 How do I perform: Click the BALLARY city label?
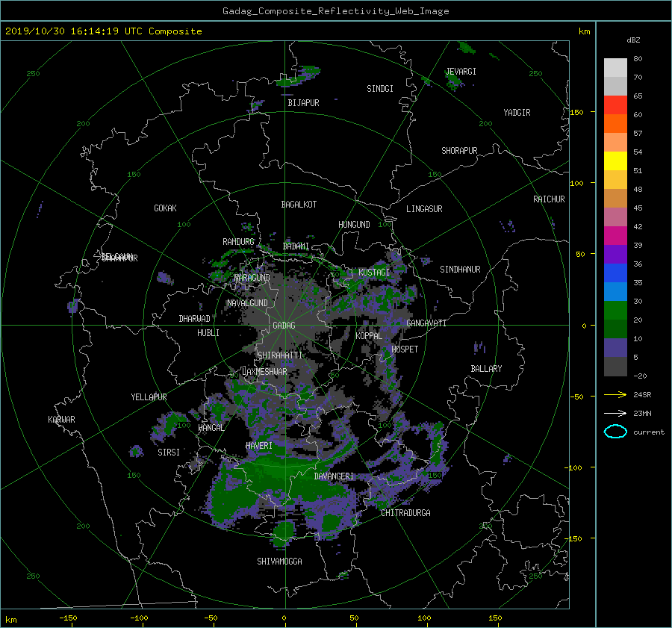(486, 369)
